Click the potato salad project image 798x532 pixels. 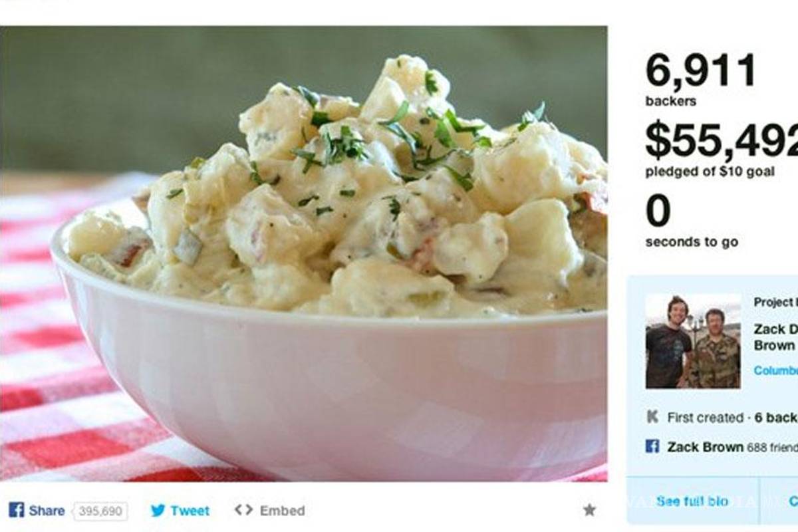click(x=303, y=253)
